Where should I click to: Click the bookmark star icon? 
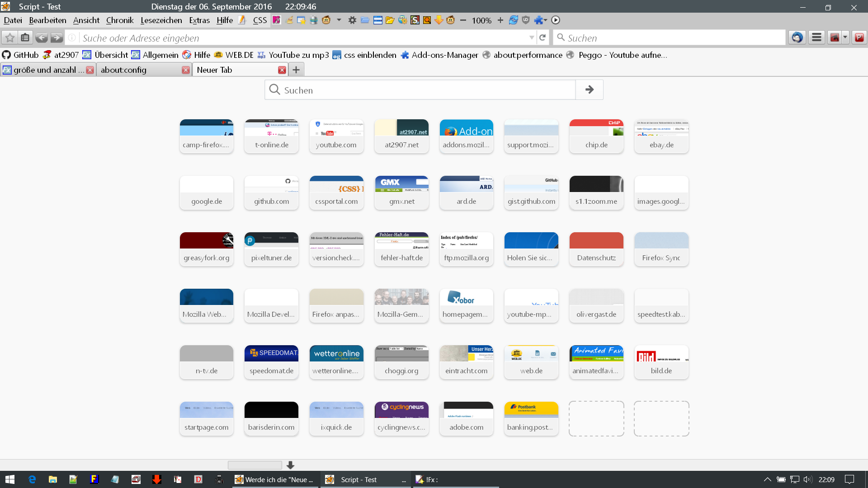[10, 38]
